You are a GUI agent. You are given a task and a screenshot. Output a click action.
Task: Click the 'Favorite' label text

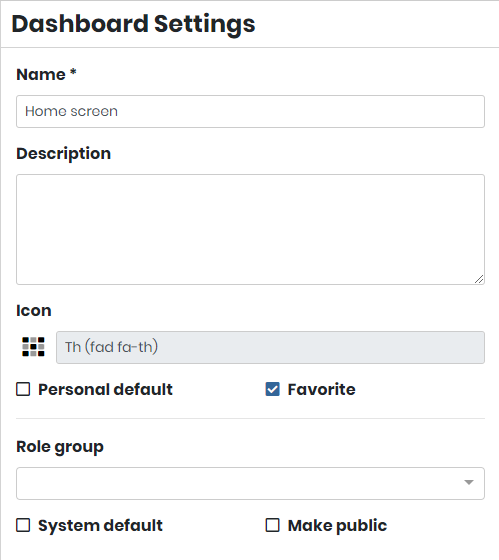321,389
